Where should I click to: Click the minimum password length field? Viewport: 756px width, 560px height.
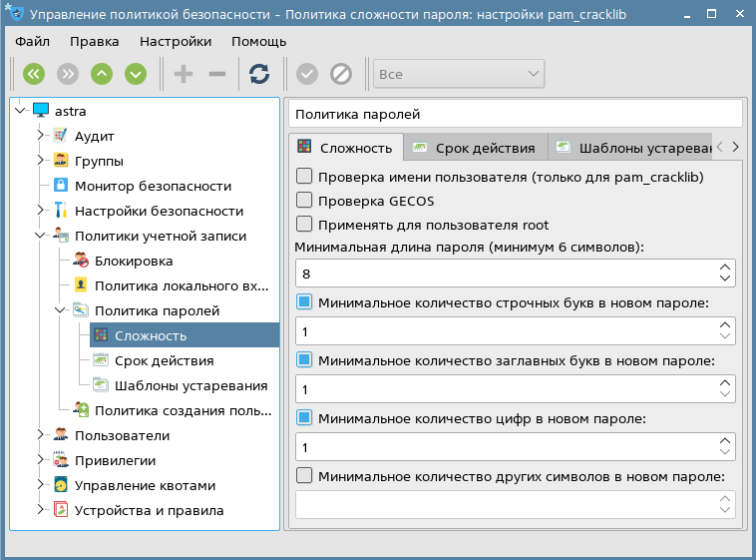click(x=516, y=274)
